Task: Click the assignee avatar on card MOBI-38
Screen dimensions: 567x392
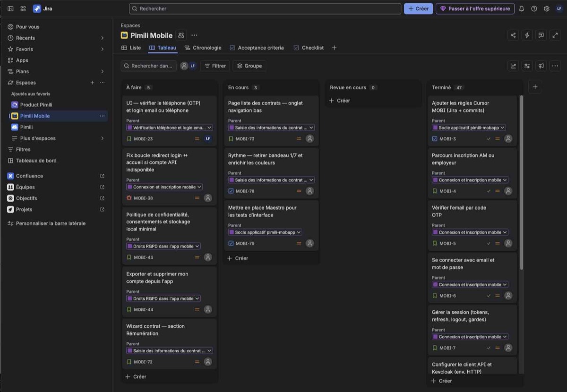Action: point(208,198)
